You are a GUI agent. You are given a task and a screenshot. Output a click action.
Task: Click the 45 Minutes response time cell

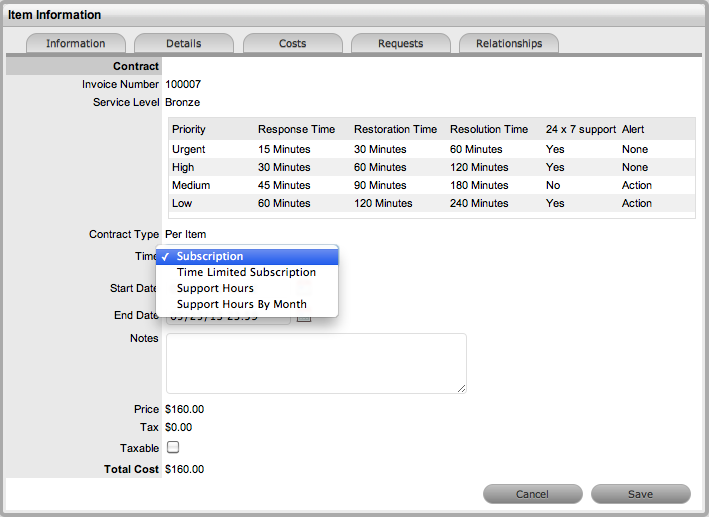pyautogui.click(x=284, y=185)
